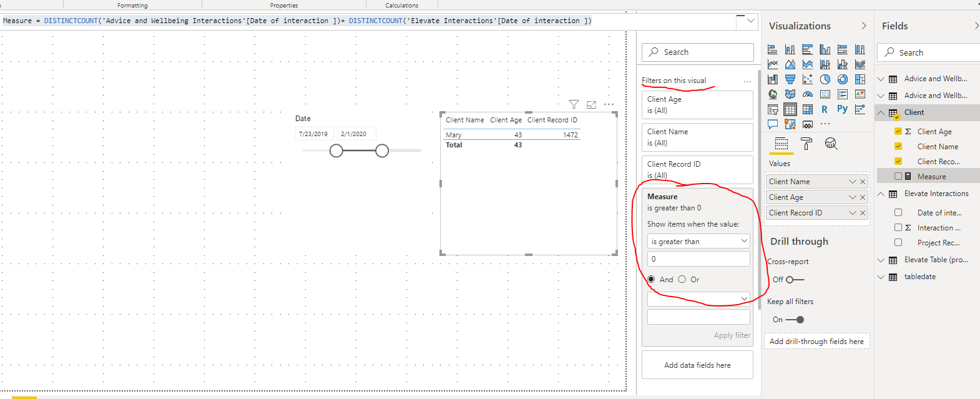Collapse the Visualizations pane chevron
The width and height of the screenshot is (980, 399).
[864, 26]
